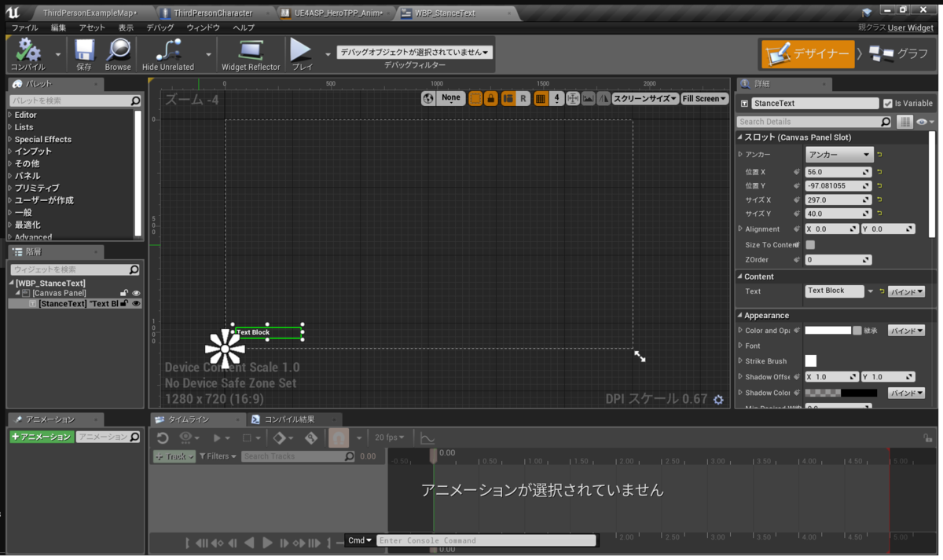
Task: Switch to the コンパイル結果 tab
Action: click(x=289, y=419)
